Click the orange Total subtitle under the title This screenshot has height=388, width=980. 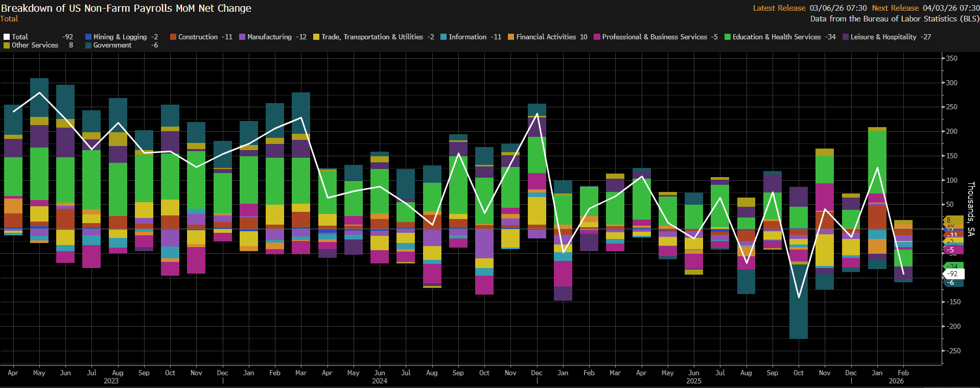(x=9, y=19)
